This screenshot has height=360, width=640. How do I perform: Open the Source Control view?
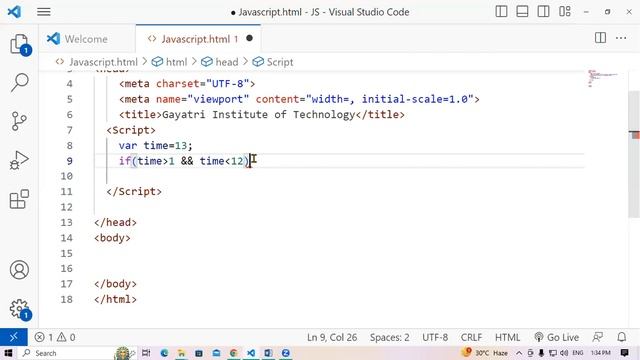point(19,121)
